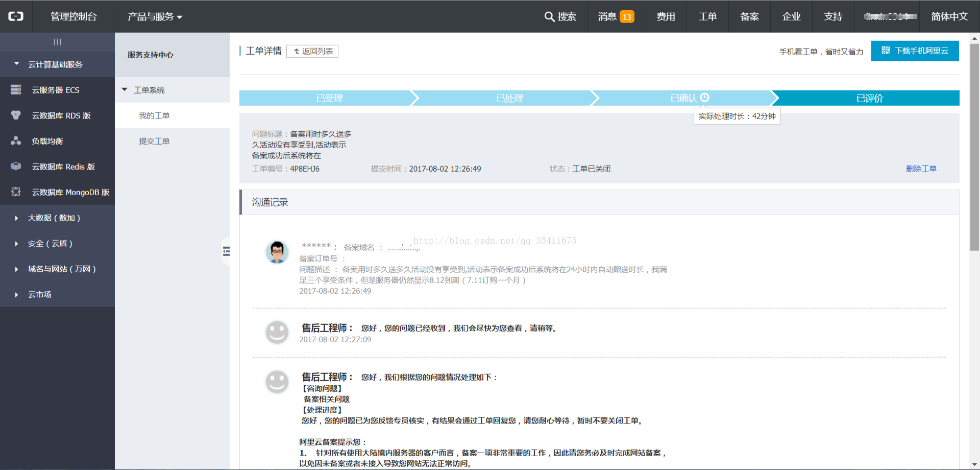Click the page scrollbar thumb
The image size is (980, 470).
(x=974, y=147)
